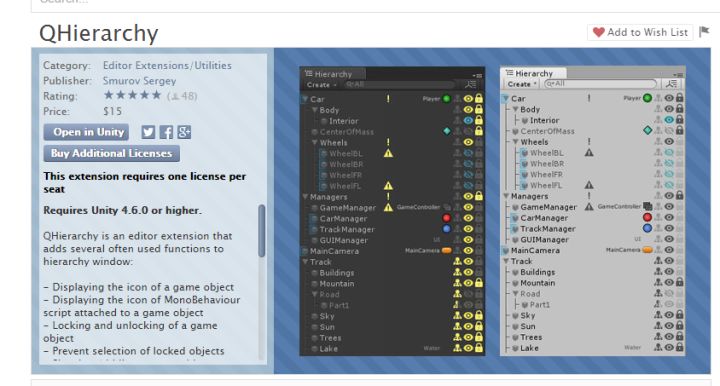Click the red CarManager icon in light panel
720x386 pixels.
click(x=647, y=218)
